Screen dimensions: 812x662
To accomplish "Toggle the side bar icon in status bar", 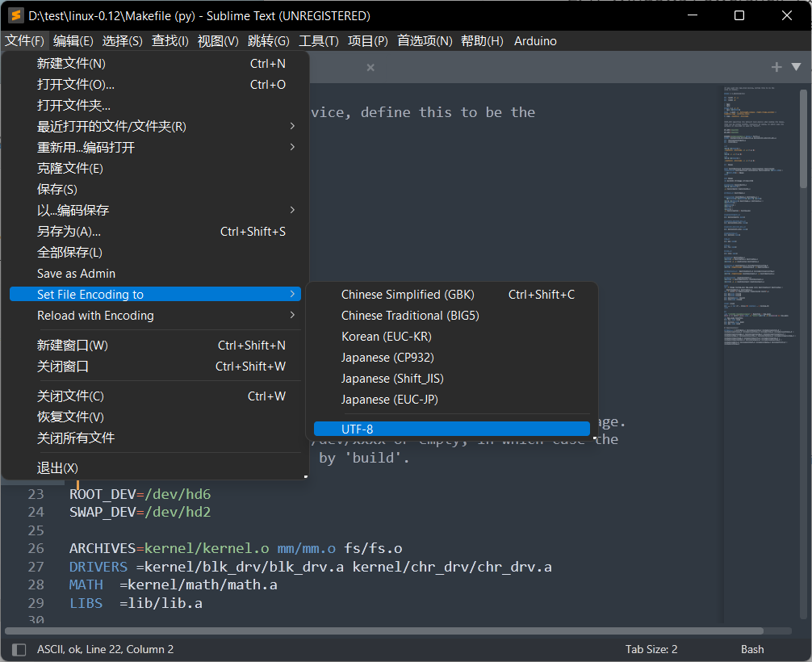I will tap(19, 649).
